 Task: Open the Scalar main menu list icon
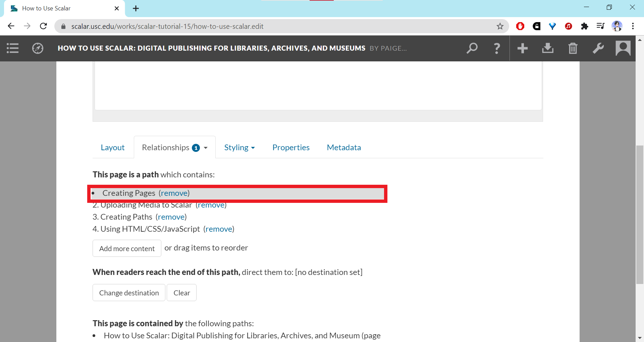click(13, 48)
